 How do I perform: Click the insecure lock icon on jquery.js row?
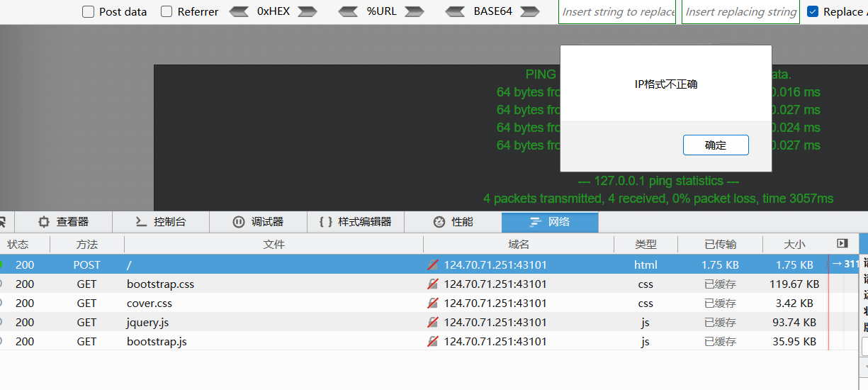pos(433,323)
